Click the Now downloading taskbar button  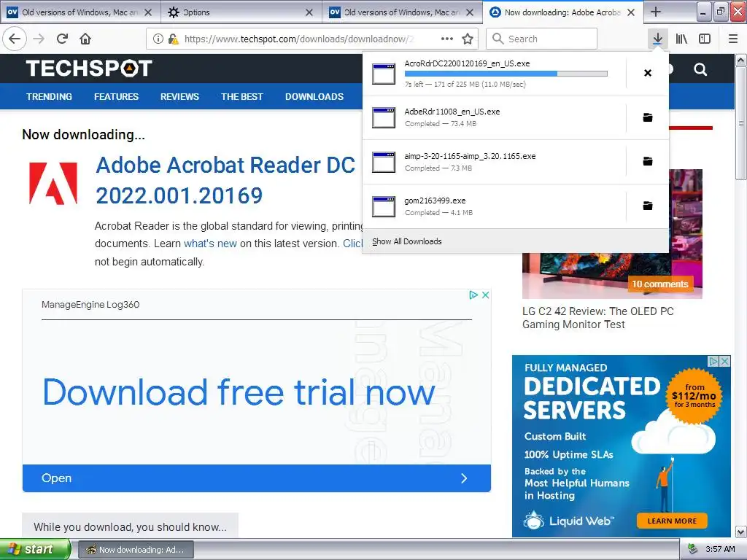tap(135, 550)
